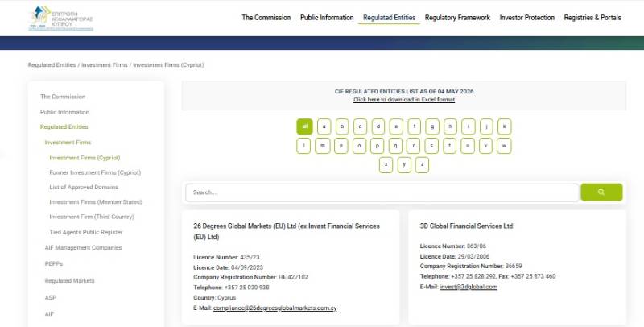Filter entities by letter g
The width and height of the screenshot is (644, 327).
(432, 126)
